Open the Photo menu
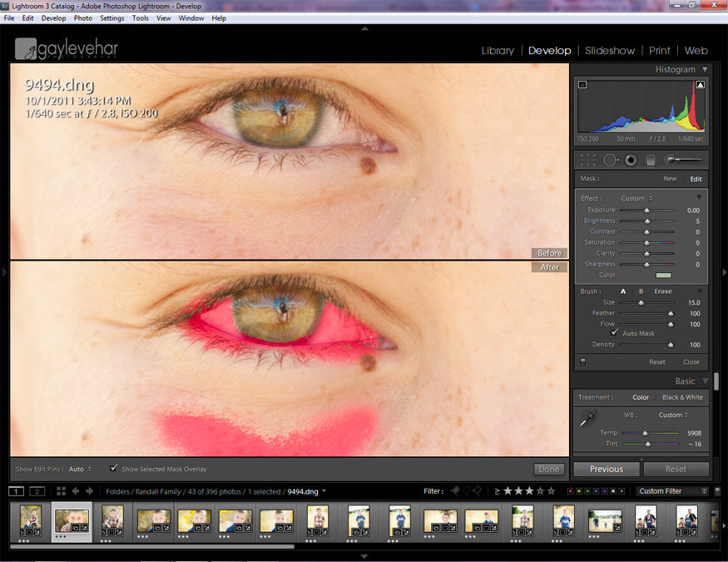The height and width of the screenshot is (562, 728). click(83, 17)
